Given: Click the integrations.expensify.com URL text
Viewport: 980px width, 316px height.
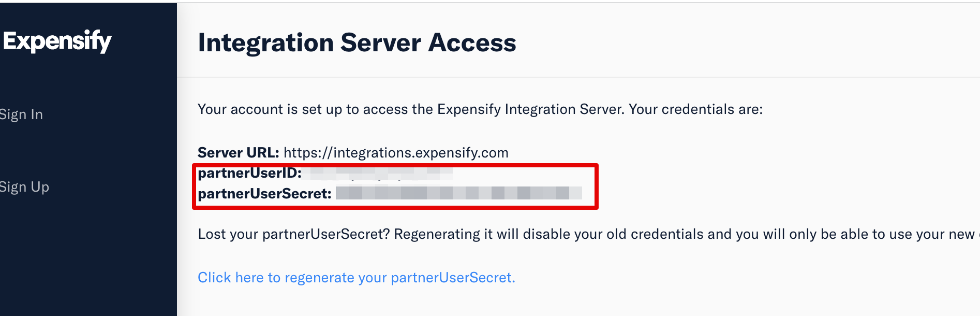Looking at the screenshot, I should (x=396, y=153).
